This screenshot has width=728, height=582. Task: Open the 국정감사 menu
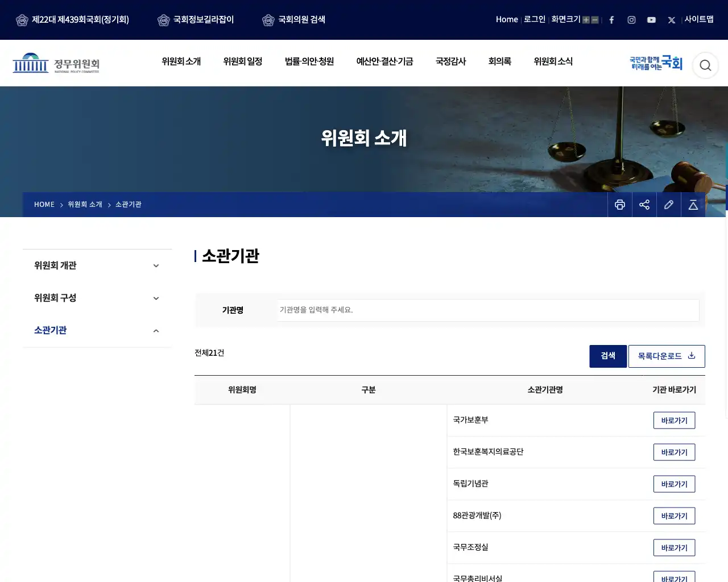point(451,61)
